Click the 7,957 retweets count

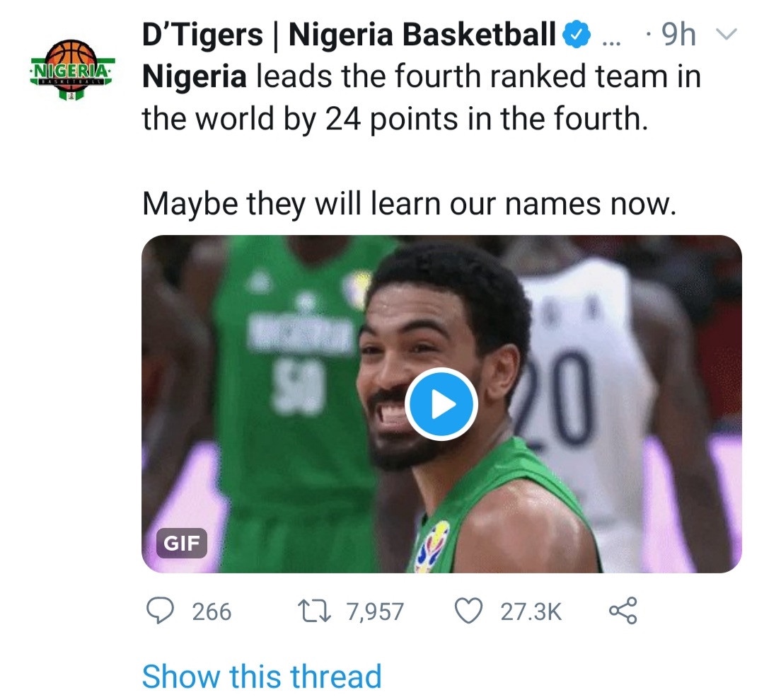[x=375, y=612]
